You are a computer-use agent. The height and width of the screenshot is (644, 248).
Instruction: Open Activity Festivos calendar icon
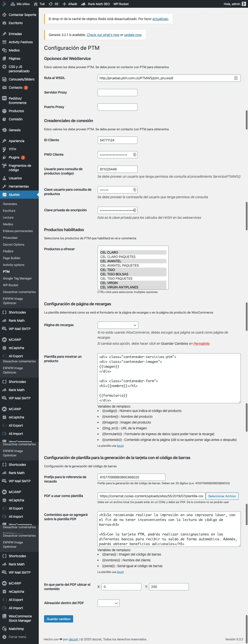(4, 42)
